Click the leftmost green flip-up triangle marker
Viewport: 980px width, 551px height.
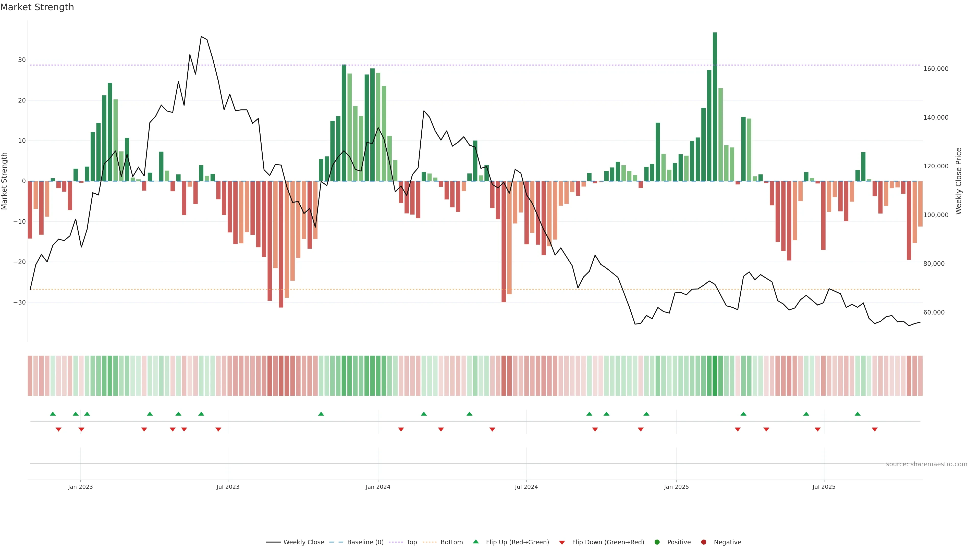point(53,414)
